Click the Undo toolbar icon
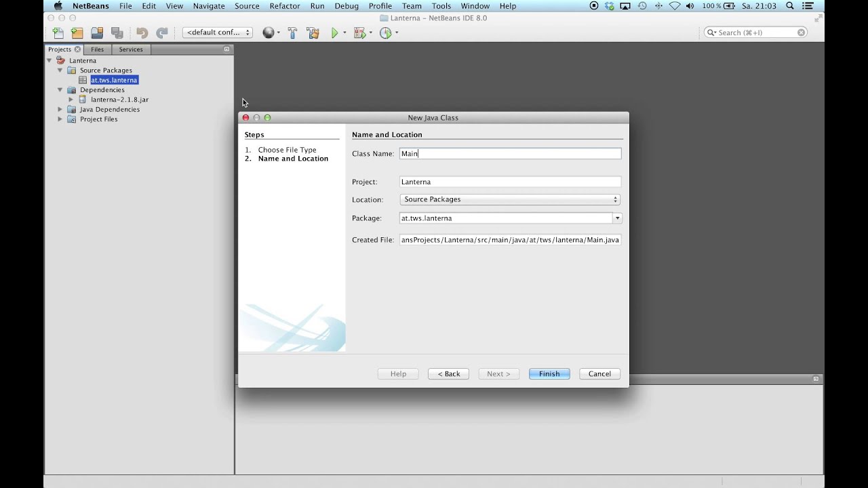The height and width of the screenshot is (488, 868). tap(142, 33)
